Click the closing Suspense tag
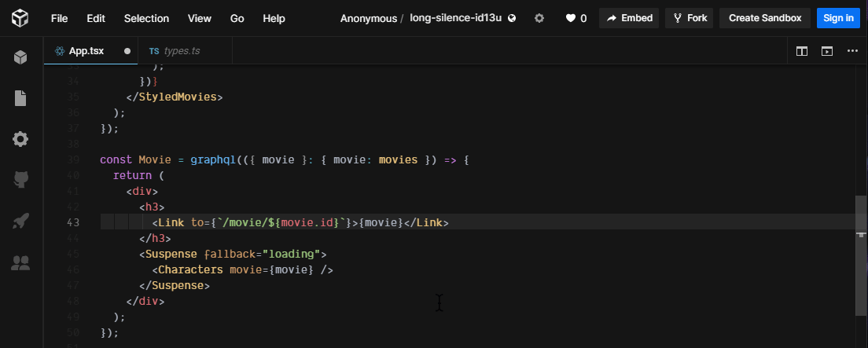The height and width of the screenshot is (348, 868). click(175, 286)
